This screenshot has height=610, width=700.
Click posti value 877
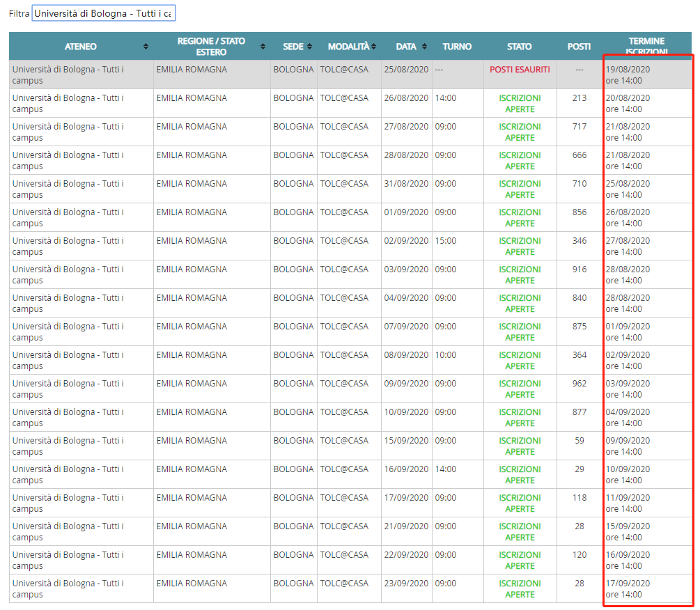coord(580,412)
